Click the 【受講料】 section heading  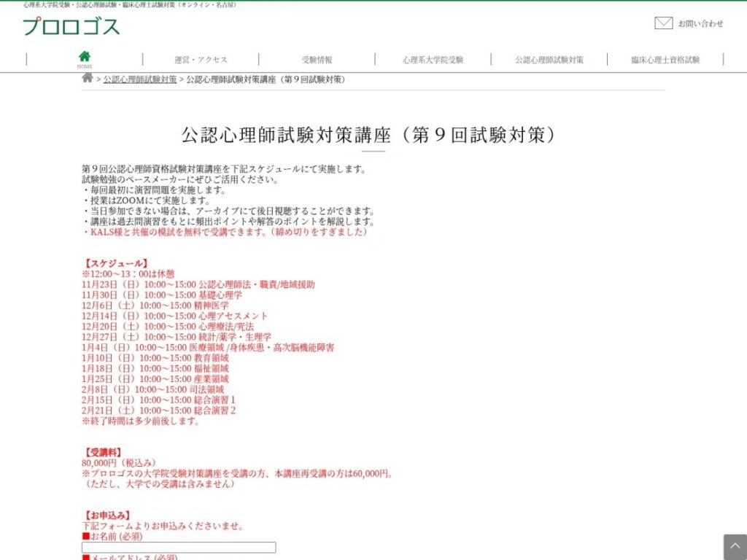point(102,452)
